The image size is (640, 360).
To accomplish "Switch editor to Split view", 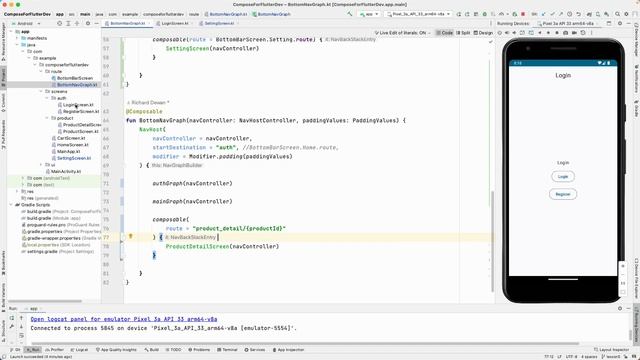I will click(463, 33).
